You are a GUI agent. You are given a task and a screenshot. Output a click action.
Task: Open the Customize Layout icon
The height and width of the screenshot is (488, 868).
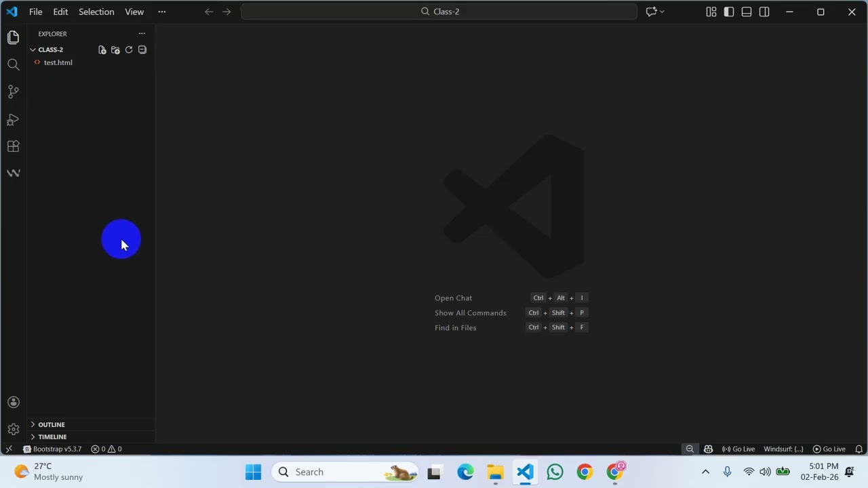point(711,12)
